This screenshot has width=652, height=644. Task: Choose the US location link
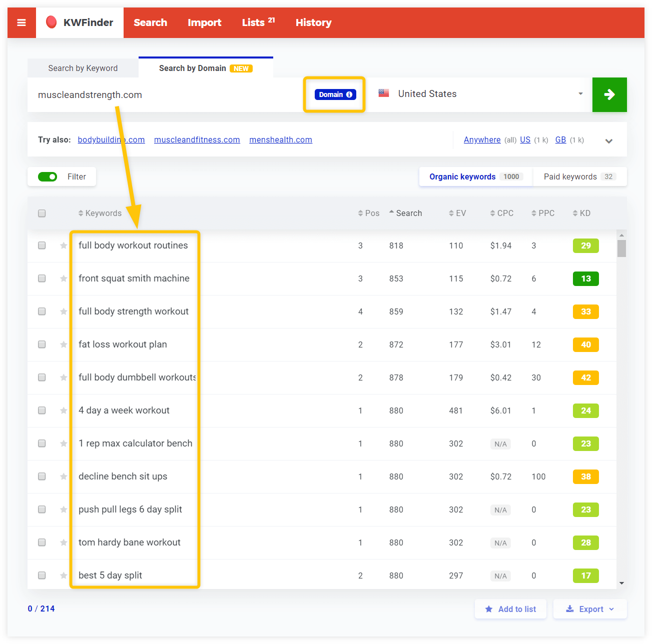pyautogui.click(x=525, y=140)
